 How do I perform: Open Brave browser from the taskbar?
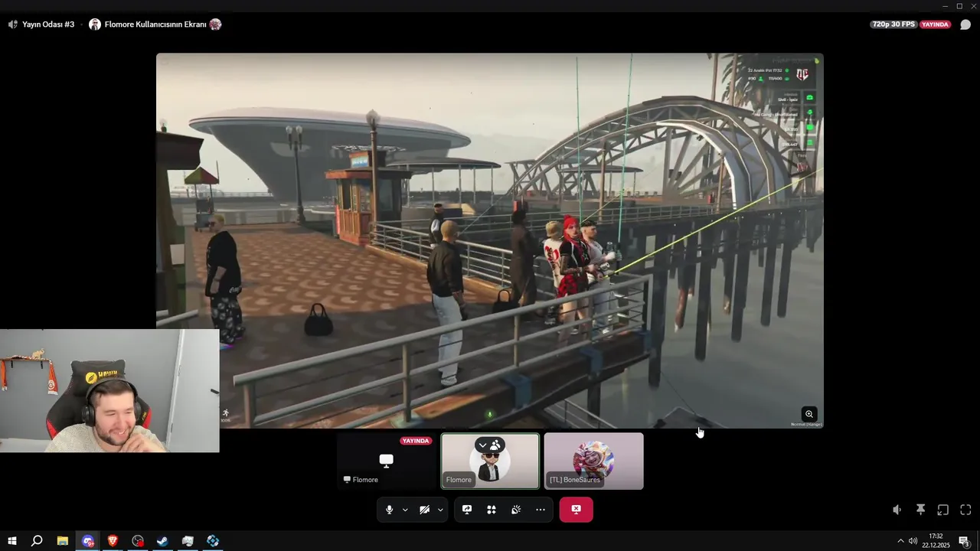coord(113,541)
